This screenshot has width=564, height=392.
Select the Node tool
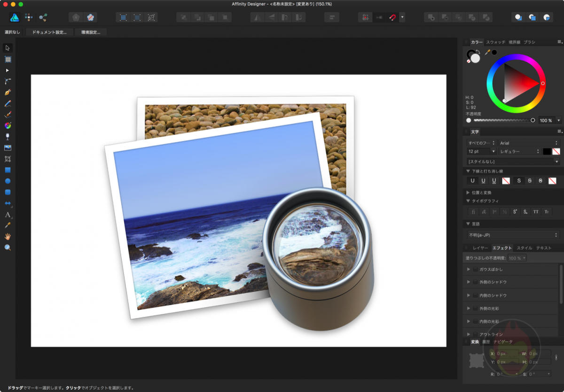point(8,70)
